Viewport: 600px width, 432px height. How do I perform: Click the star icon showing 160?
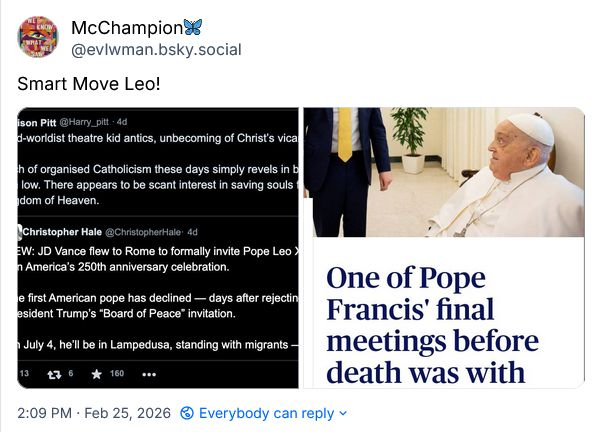pos(96,374)
